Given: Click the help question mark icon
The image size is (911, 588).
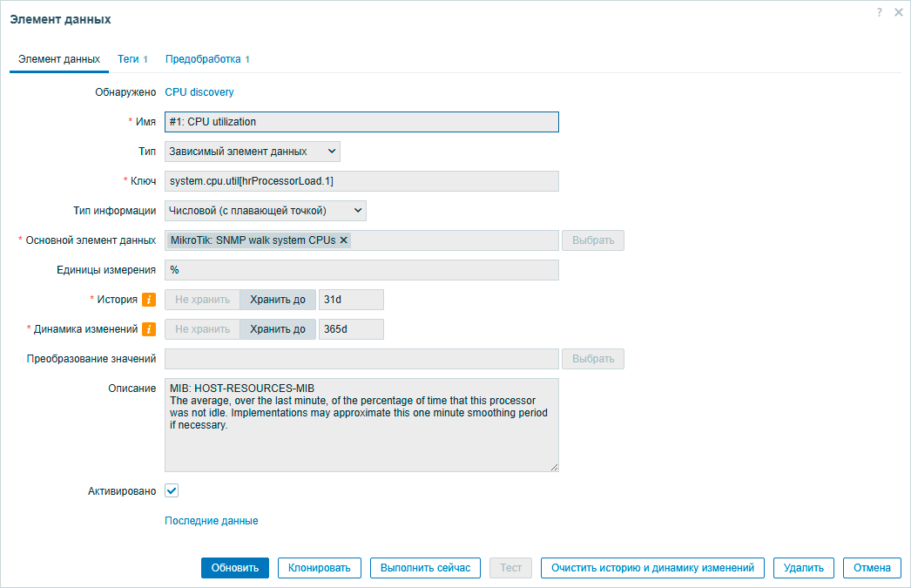Looking at the screenshot, I should pyautogui.click(x=880, y=12).
